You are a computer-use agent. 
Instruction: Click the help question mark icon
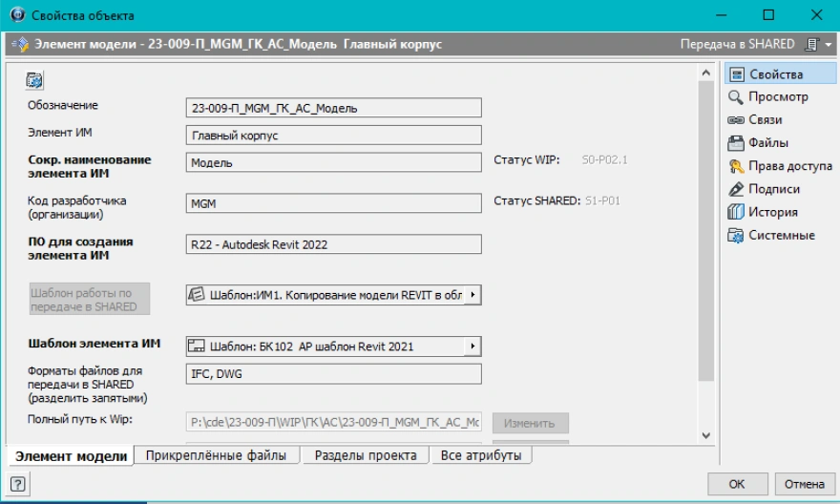(18, 484)
